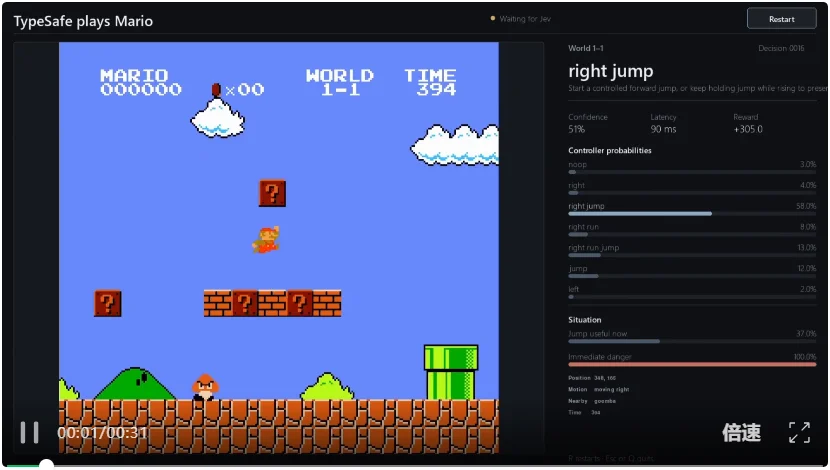Click the 'Nearby goomba' readout
Screen dimensions: 830x470
pos(592,401)
